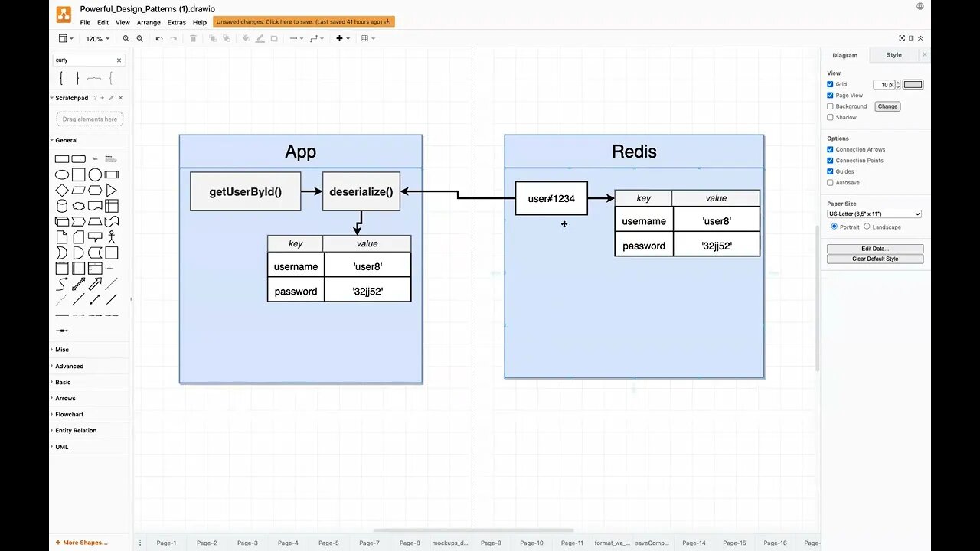The height and width of the screenshot is (551, 980).
Task: Click the To Front icon
Action: click(x=212, y=38)
